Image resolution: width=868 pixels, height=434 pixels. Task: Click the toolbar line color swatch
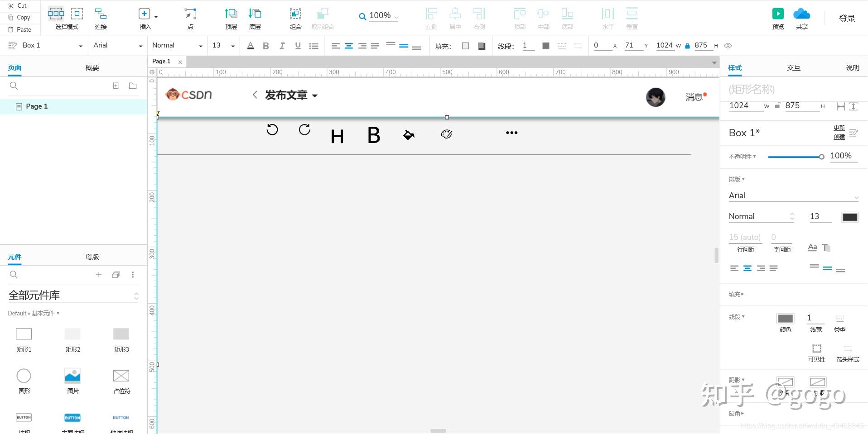(546, 46)
